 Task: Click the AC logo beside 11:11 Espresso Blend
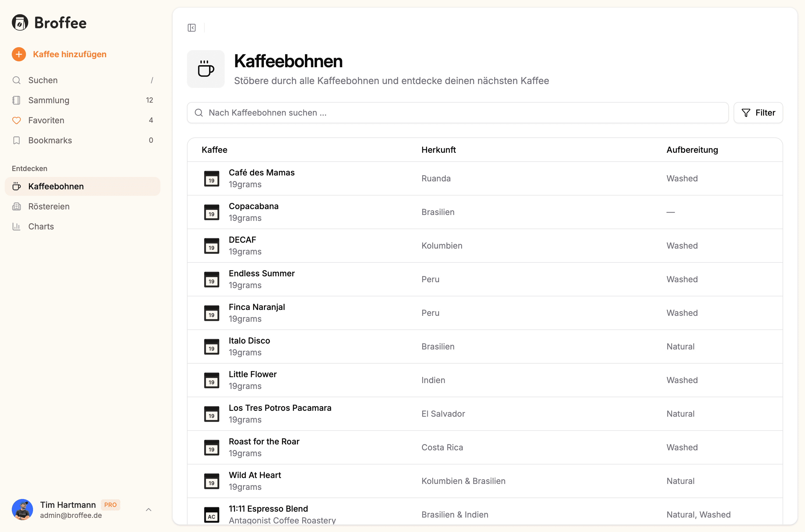pos(212,514)
